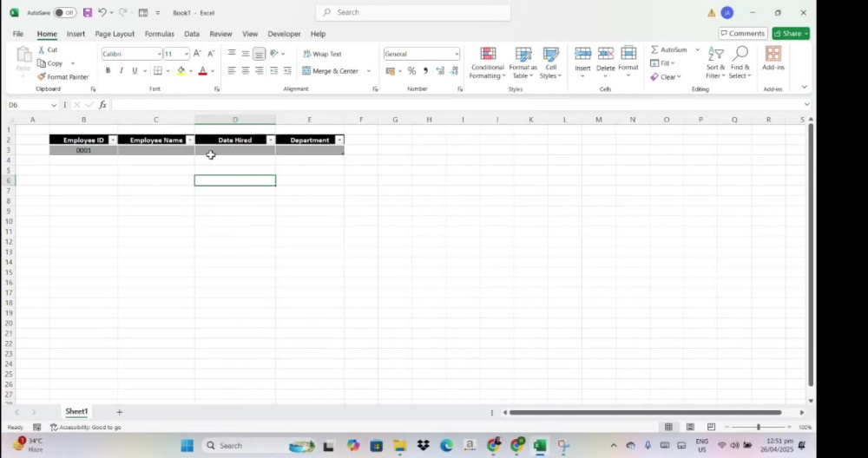Switch to the Developer tab
This screenshot has height=458, width=868.
284,34
